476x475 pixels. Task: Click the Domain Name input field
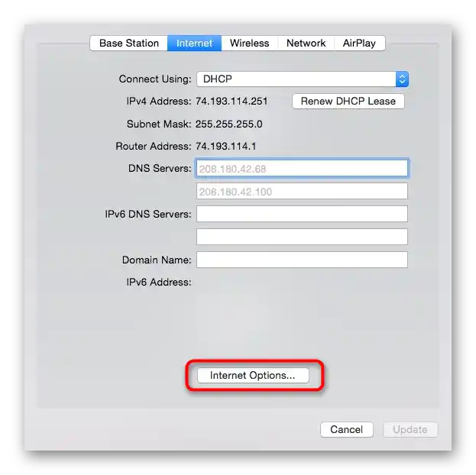[x=302, y=260]
